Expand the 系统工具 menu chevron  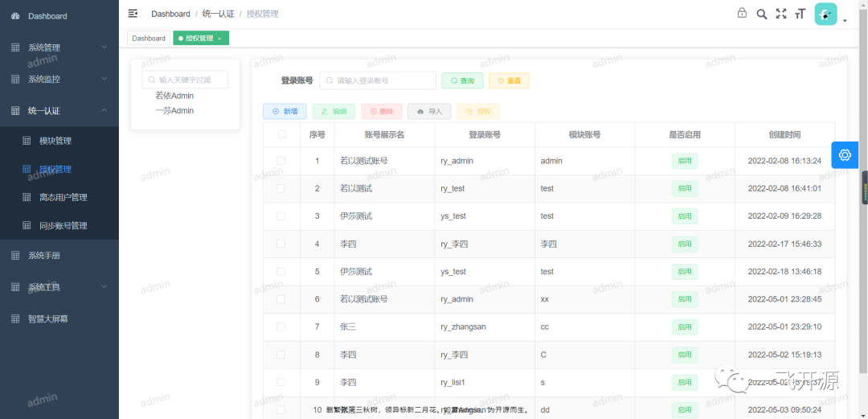point(104,287)
